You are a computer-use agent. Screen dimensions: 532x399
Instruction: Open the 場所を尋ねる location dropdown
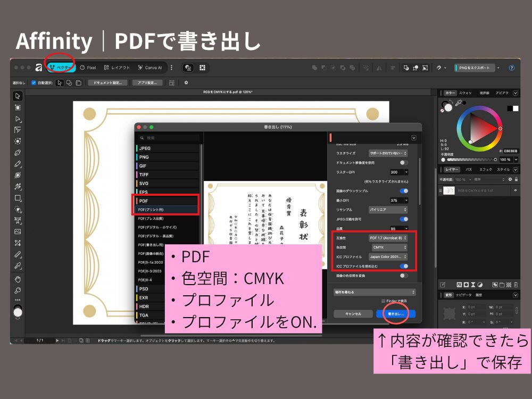coord(375,292)
